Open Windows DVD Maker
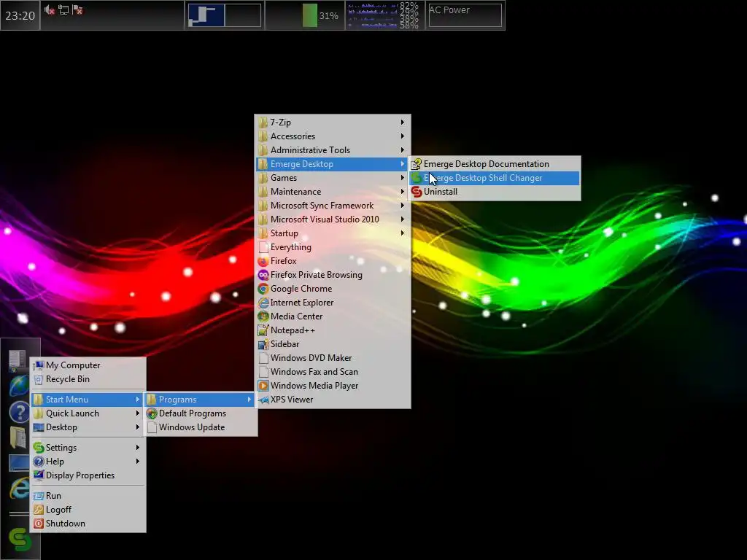Screen dimensions: 747x560 coord(333,357)
